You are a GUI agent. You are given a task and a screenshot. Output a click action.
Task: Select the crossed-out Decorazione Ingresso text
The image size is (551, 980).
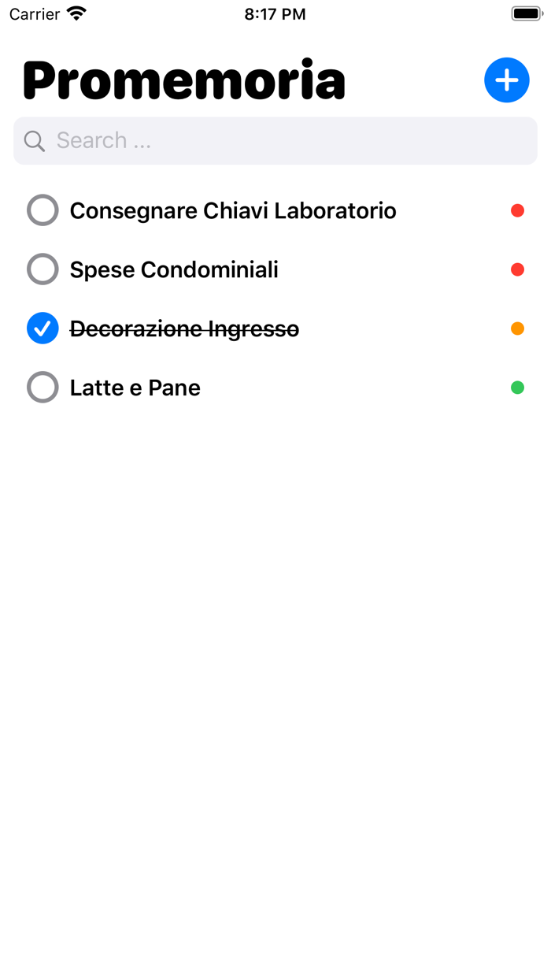tap(184, 329)
